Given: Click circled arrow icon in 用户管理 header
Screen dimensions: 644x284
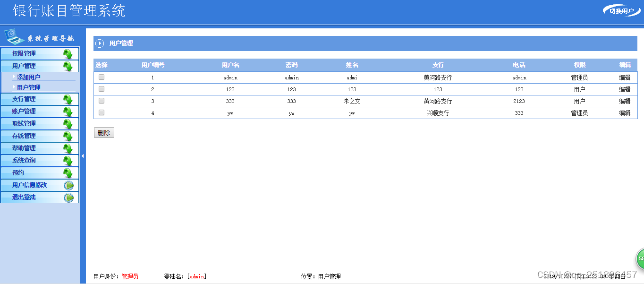Looking at the screenshot, I should coord(100,43).
